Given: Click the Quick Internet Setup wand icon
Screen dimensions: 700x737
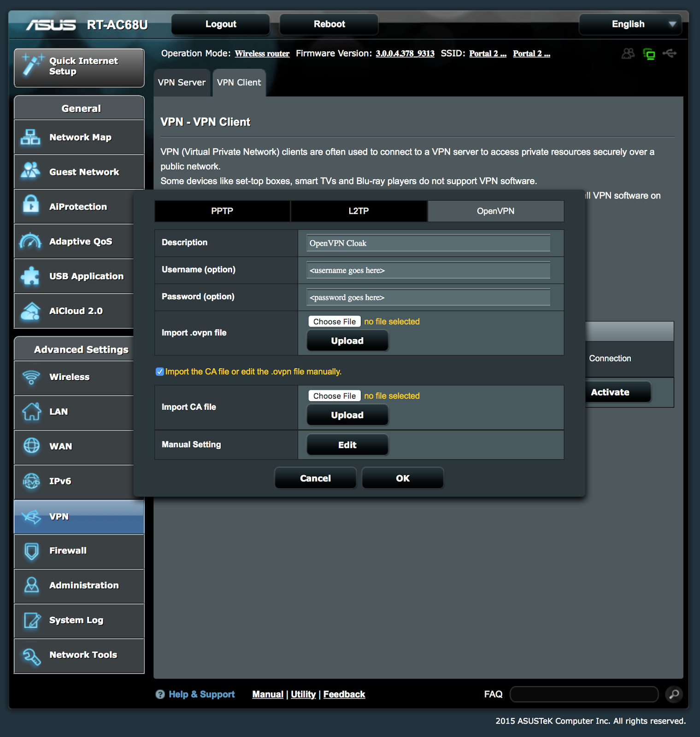Looking at the screenshot, I should click(32, 65).
